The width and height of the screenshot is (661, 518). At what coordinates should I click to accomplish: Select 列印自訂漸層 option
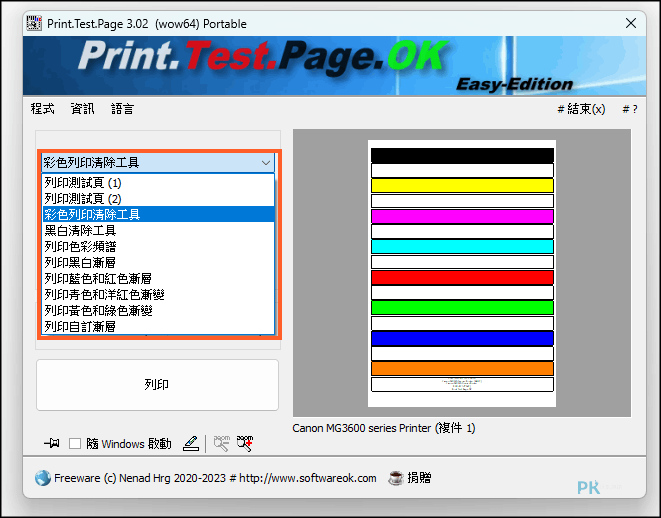tap(158, 327)
